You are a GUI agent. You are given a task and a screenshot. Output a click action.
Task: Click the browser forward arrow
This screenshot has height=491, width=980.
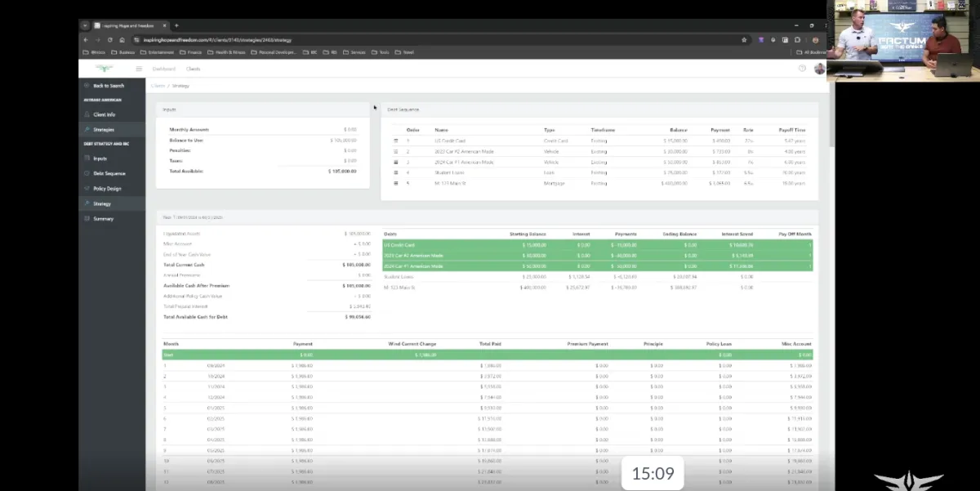coord(98,39)
